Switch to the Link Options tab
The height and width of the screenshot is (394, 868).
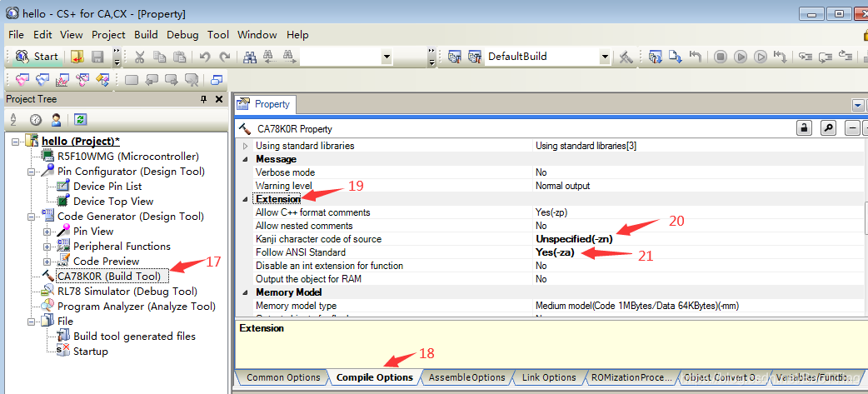tap(549, 377)
